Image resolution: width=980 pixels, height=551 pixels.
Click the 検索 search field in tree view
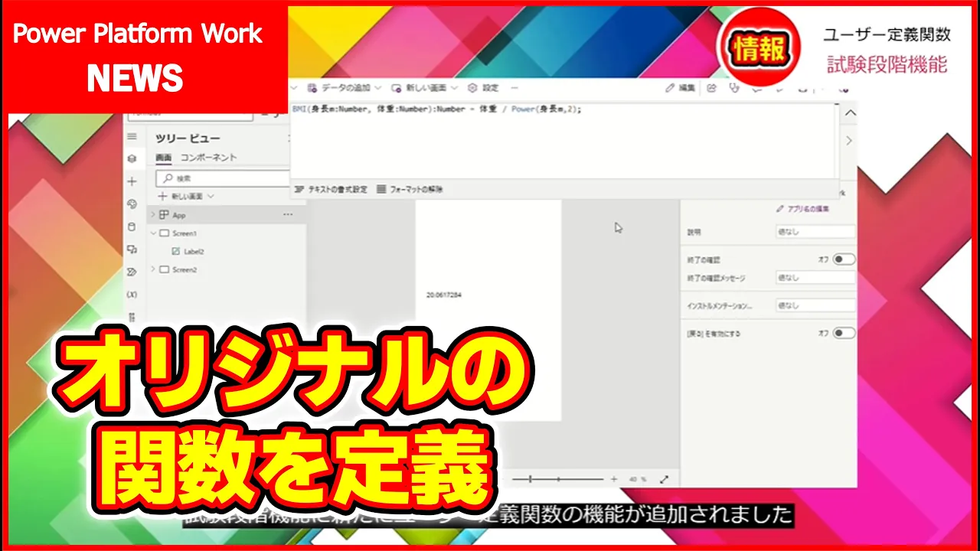tap(222, 178)
